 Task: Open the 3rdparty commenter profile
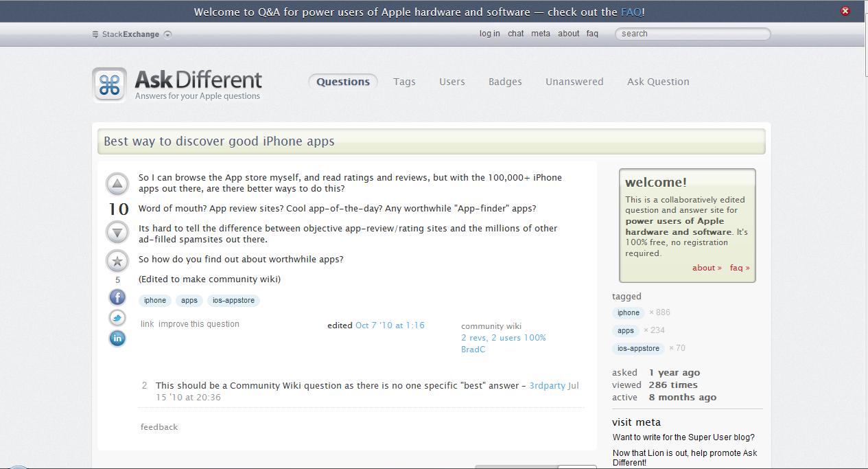point(547,385)
